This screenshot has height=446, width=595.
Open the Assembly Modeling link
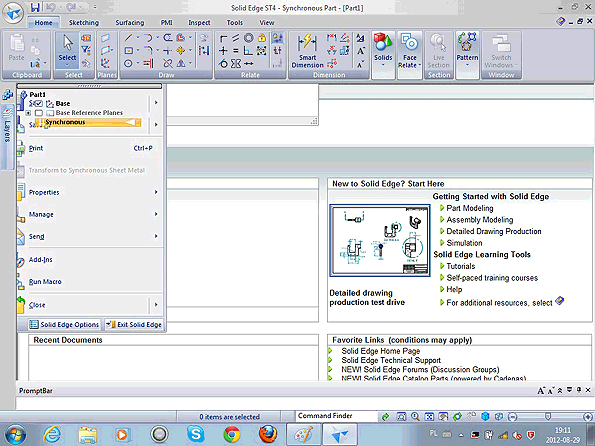point(480,220)
